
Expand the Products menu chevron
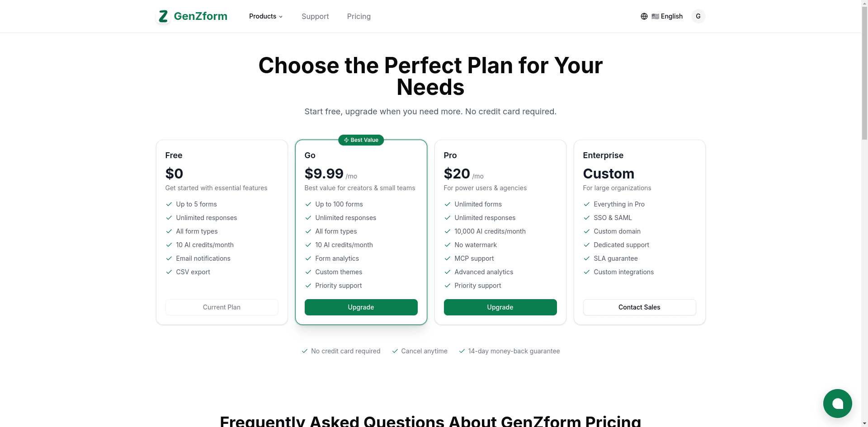point(280,17)
